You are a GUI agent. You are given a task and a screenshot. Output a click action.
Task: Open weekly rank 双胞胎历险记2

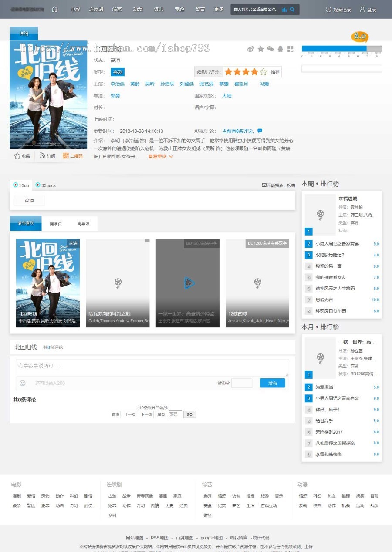pos(330,255)
